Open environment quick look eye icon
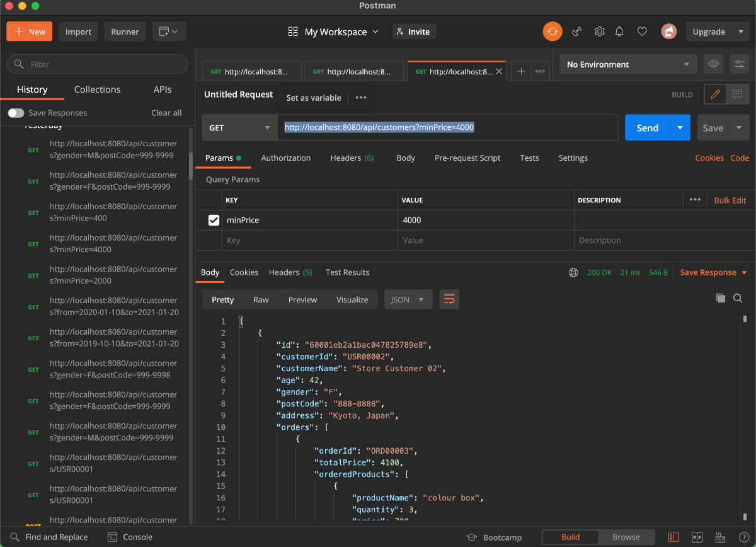Image resolution: width=756 pixels, height=547 pixels. click(x=713, y=64)
